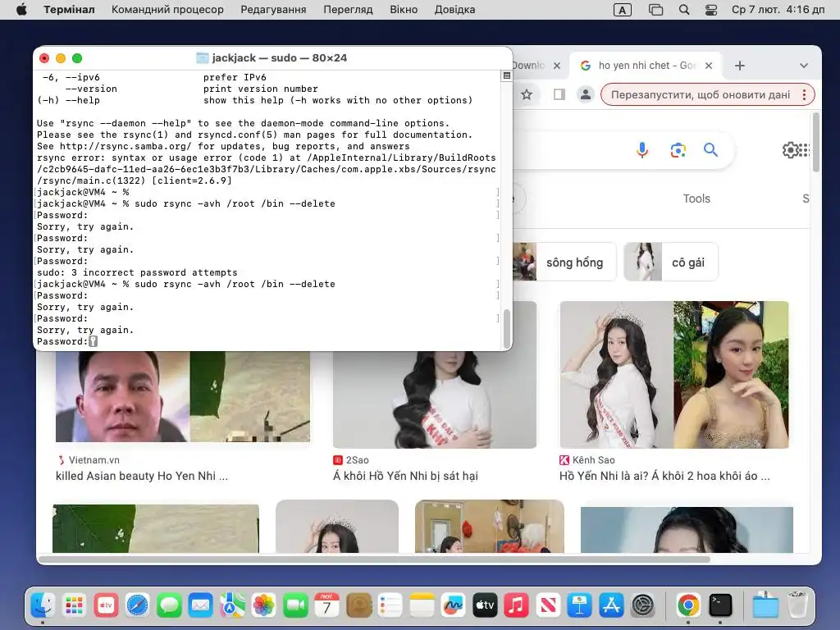The width and height of the screenshot is (840, 630).
Task: Open Calendar from the Dock
Action: tap(326, 605)
